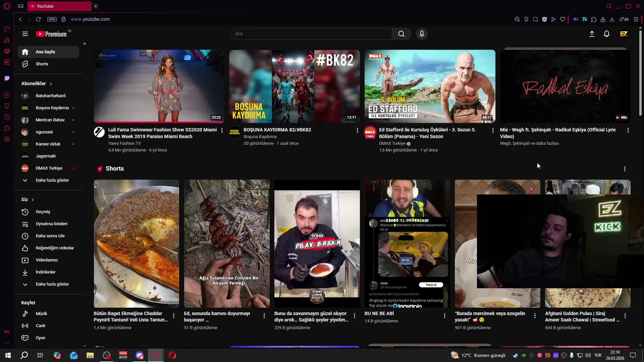Reload the page with the refresh icon
The width and height of the screenshot is (644, 362).
click(x=38, y=19)
